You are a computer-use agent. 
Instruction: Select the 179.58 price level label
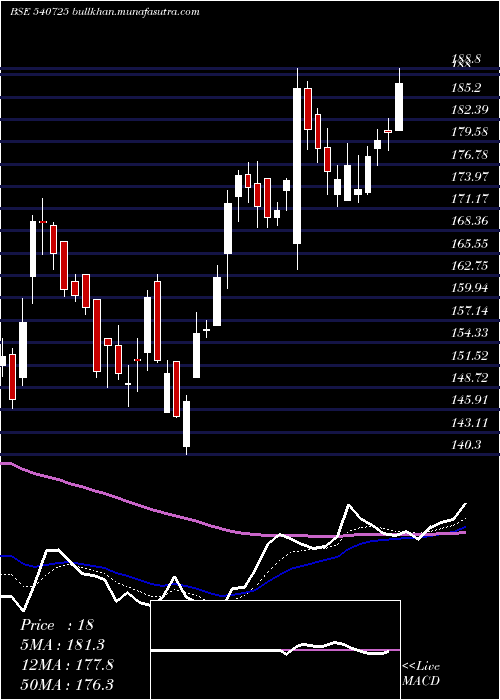(470, 132)
